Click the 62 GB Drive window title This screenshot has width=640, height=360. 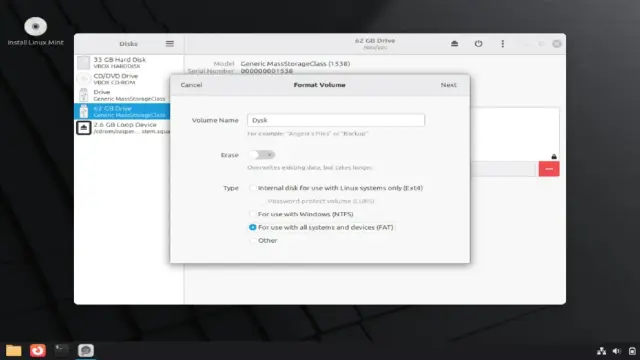[x=375, y=40]
